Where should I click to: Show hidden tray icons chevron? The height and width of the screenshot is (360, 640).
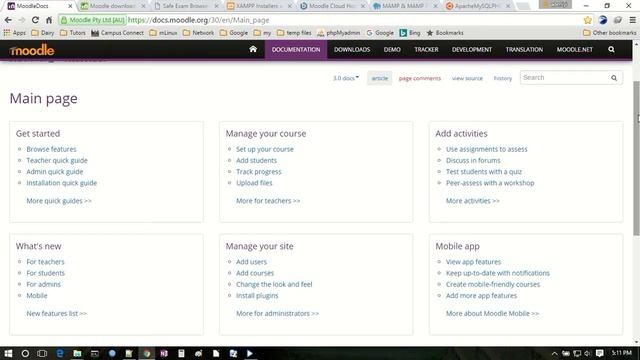coord(554,353)
